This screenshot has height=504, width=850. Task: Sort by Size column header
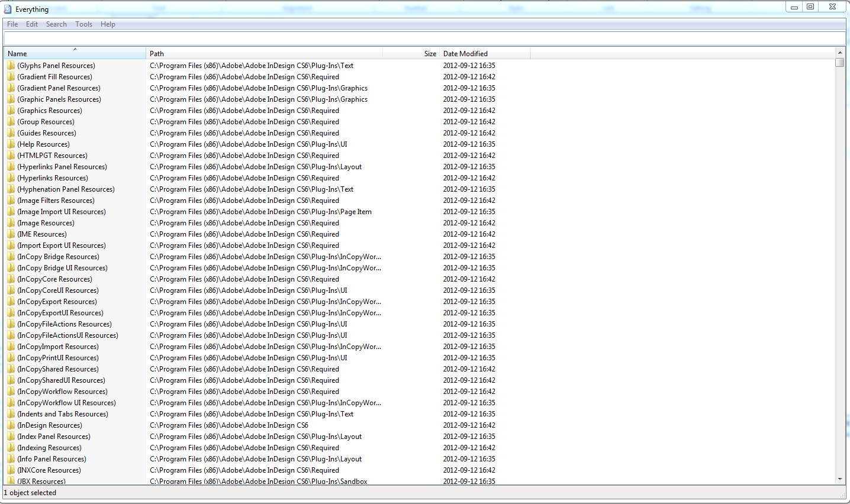pos(411,53)
